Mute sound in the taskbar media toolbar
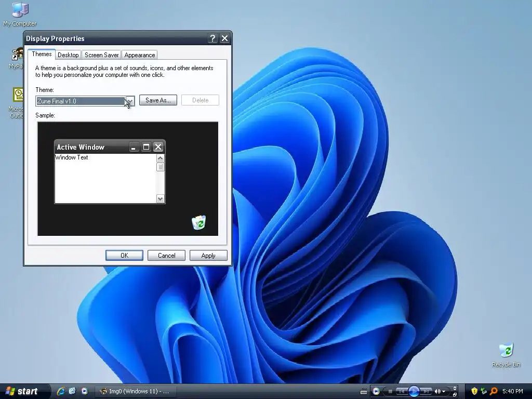 (437, 392)
